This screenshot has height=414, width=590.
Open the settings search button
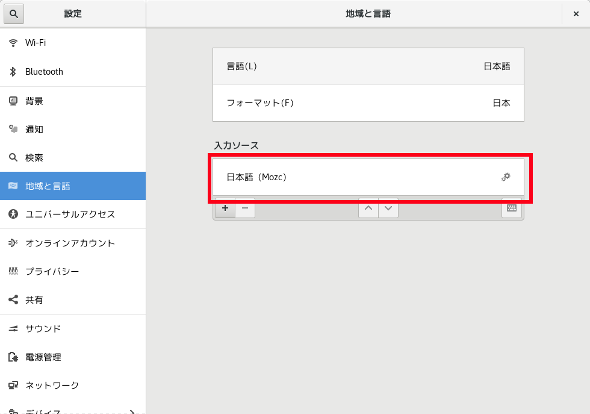pos(14,14)
